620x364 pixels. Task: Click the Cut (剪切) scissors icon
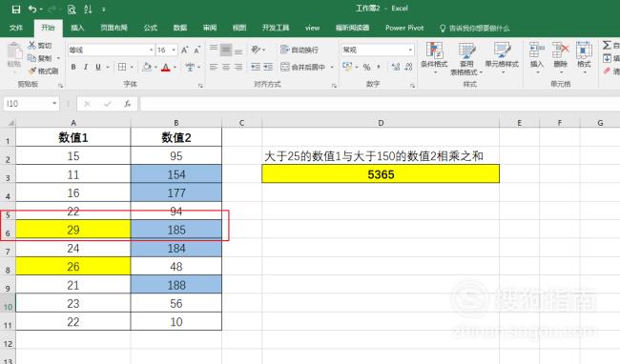[x=32, y=45]
